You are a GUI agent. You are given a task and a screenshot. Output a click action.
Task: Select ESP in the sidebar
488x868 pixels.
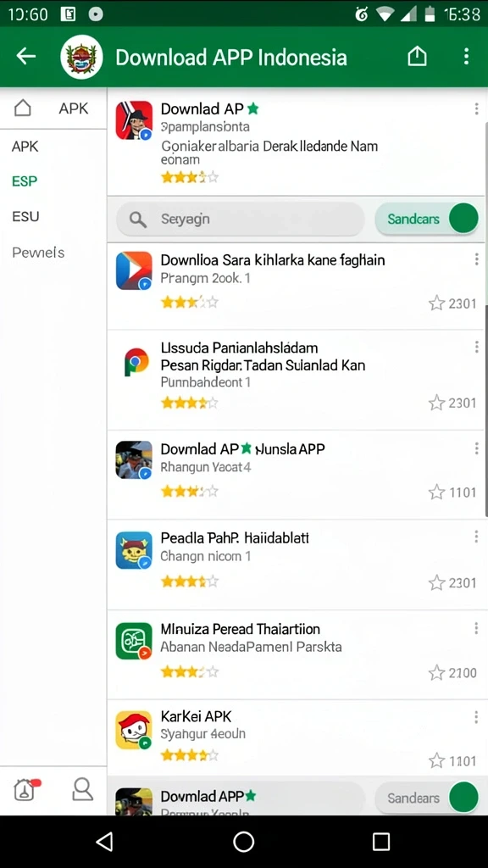25,181
